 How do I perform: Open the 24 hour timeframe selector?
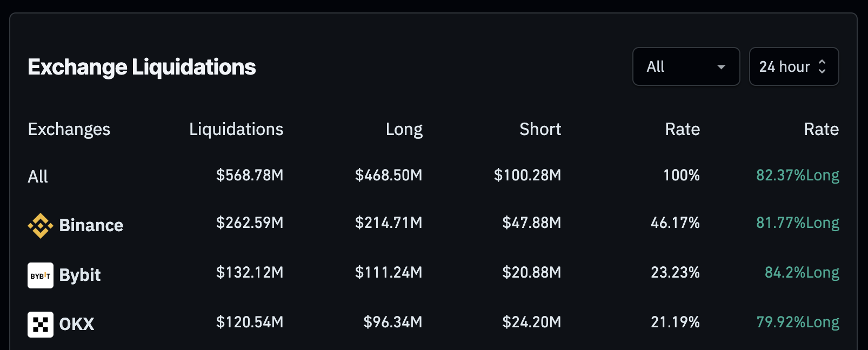793,66
